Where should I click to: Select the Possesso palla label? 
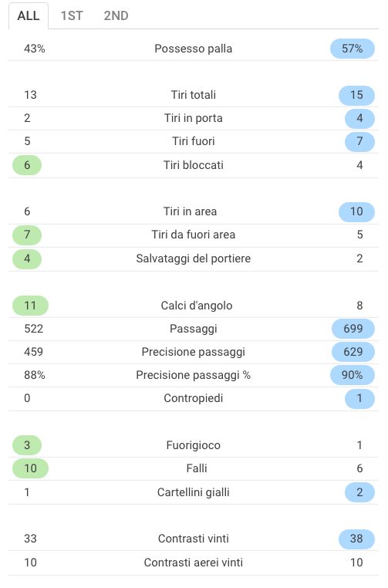coord(193,49)
